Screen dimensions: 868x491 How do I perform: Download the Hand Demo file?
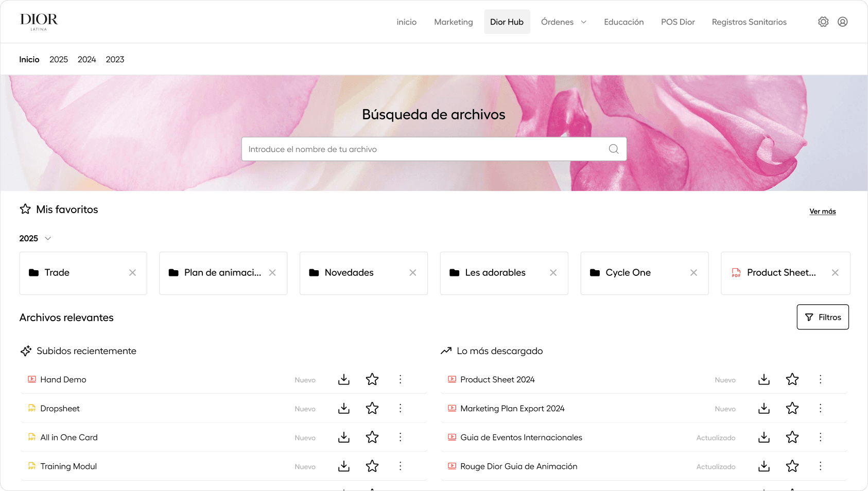pos(343,379)
